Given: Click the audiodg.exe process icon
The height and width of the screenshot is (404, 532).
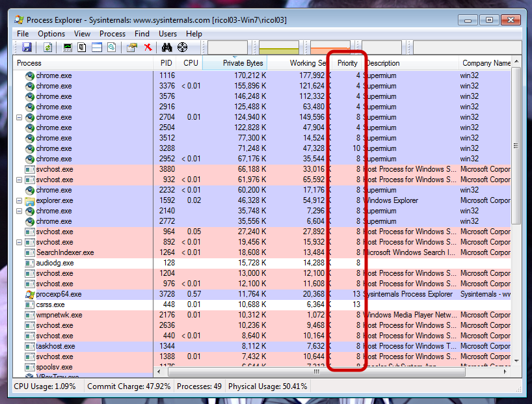Looking at the screenshot, I should click(30, 263).
